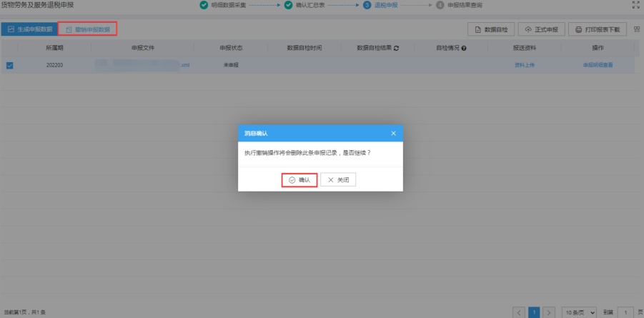The image size is (644, 318).
Task: Open 申报明细查看 link
Action: [x=598, y=65]
